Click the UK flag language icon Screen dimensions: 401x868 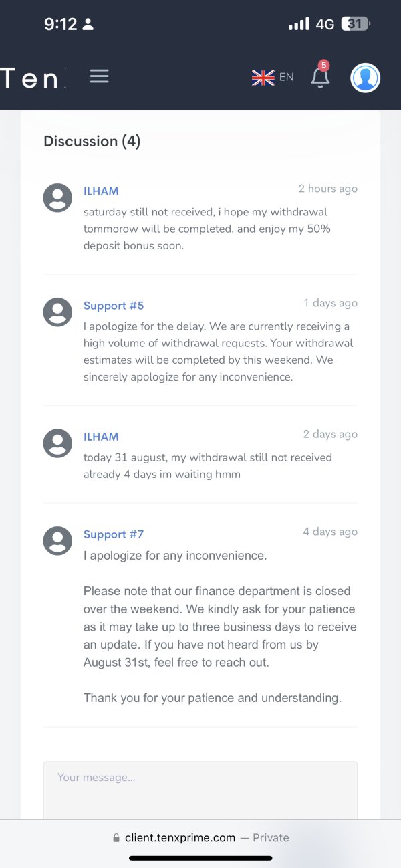tap(263, 78)
